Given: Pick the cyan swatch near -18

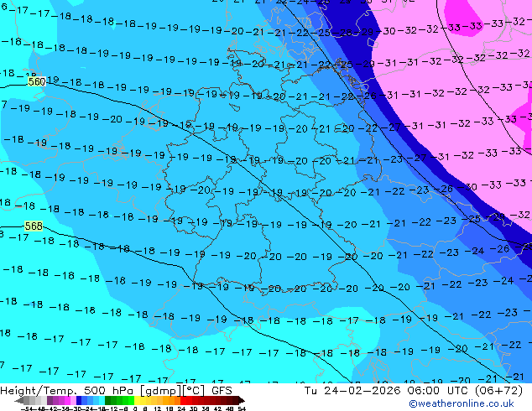Looking at the screenshot, I should (102, 400).
